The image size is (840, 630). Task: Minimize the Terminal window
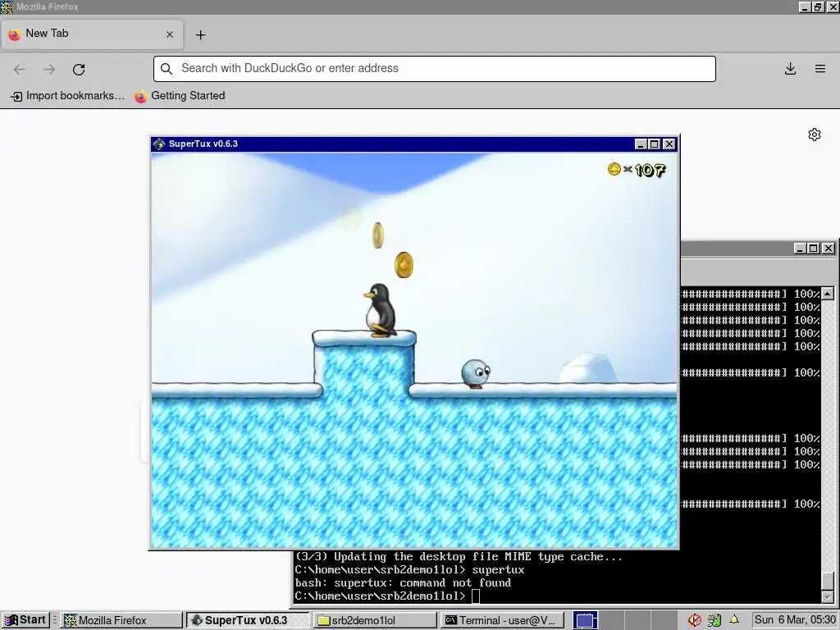(x=800, y=248)
